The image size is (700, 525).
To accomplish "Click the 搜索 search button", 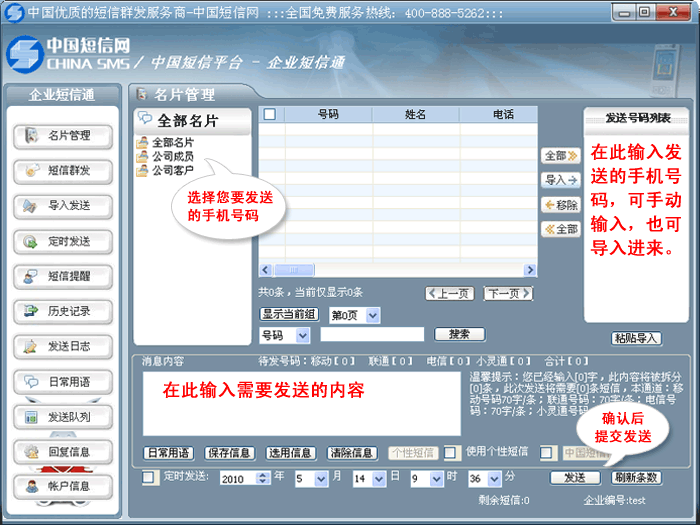I will tap(459, 334).
